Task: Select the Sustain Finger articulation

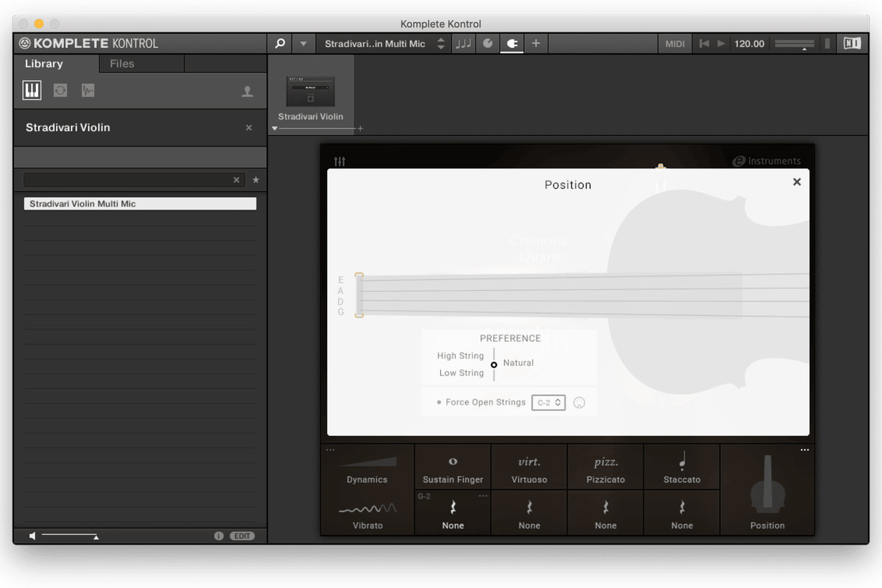Action: pos(453,467)
